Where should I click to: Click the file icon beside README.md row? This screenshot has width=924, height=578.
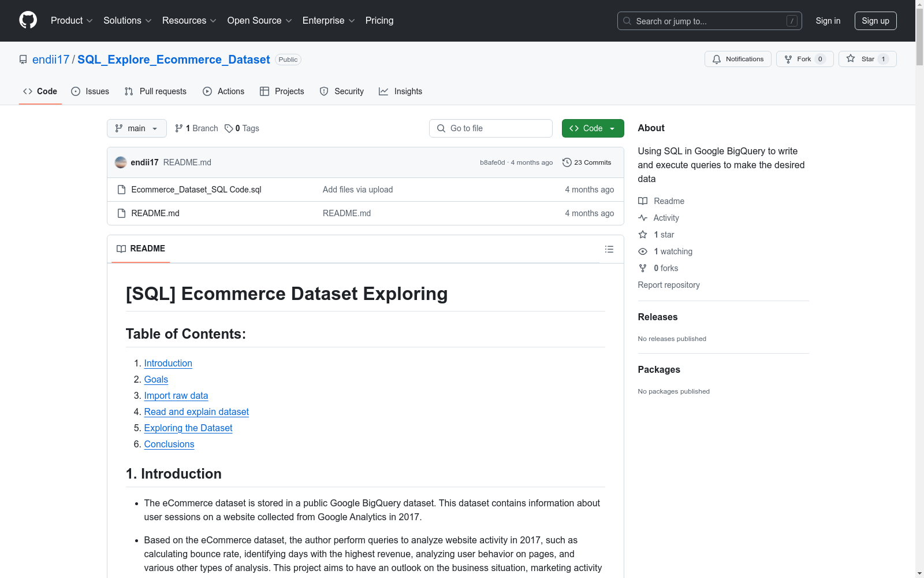click(x=121, y=213)
